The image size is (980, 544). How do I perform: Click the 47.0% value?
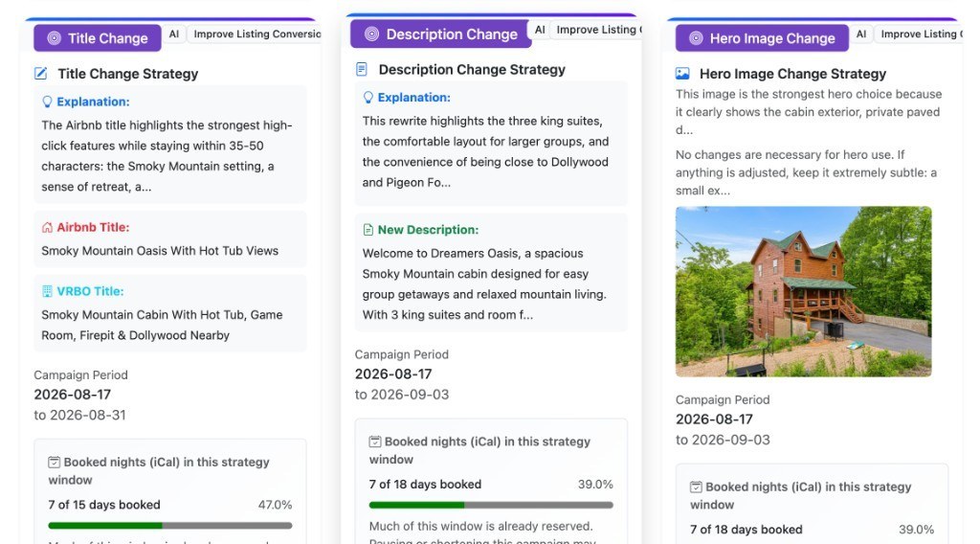pos(275,505)
